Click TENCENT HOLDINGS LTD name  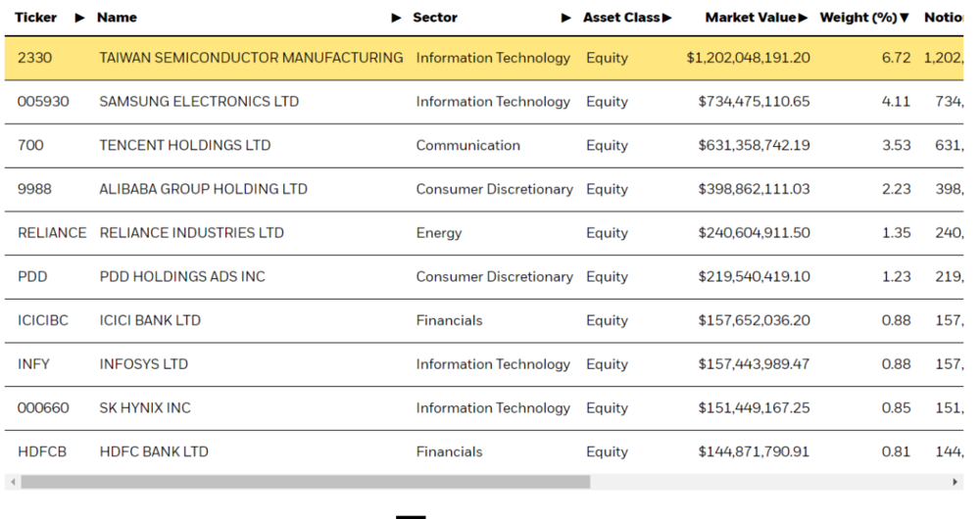click(x=185, y=145)
